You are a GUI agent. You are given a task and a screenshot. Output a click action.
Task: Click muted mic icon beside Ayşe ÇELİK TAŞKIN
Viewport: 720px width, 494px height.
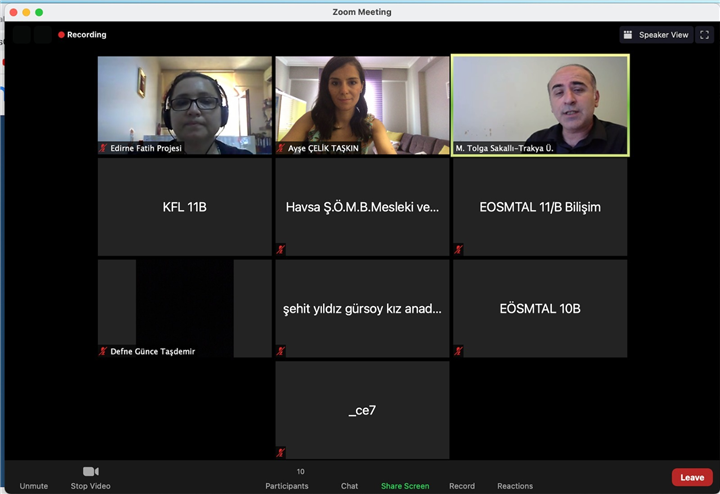pos(281,148)
